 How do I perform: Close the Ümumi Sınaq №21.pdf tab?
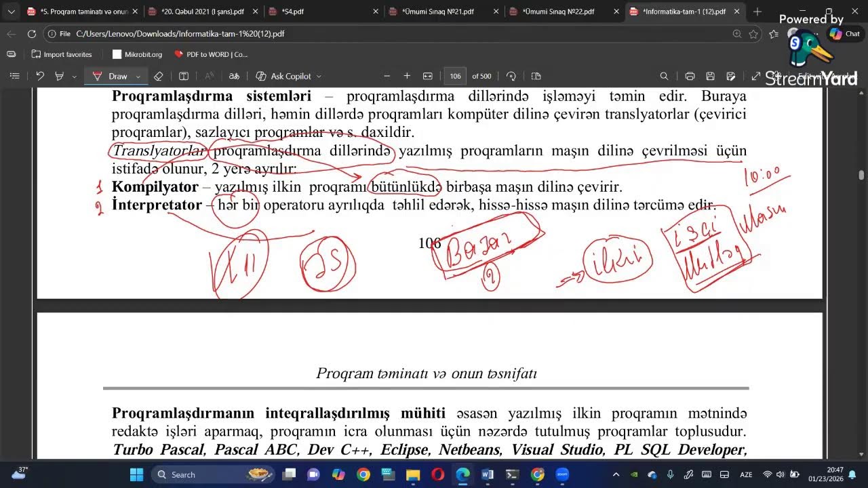[496, 12]
